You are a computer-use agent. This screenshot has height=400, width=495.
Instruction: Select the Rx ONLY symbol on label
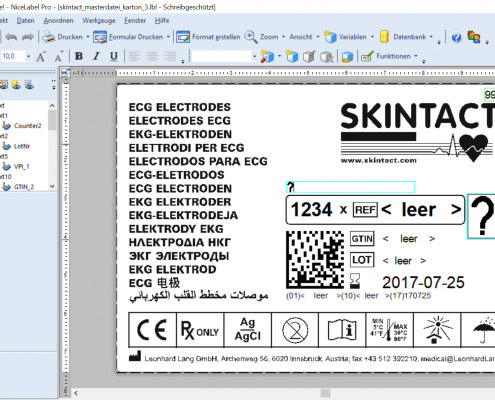tap(200, 330)
